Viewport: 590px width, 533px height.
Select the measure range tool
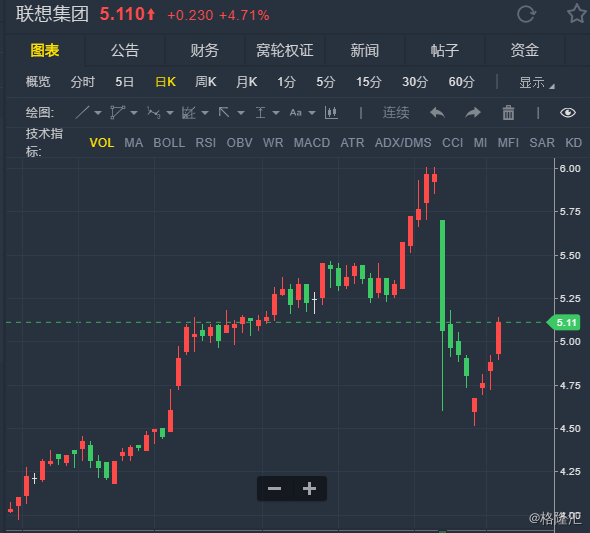(260, 112)
